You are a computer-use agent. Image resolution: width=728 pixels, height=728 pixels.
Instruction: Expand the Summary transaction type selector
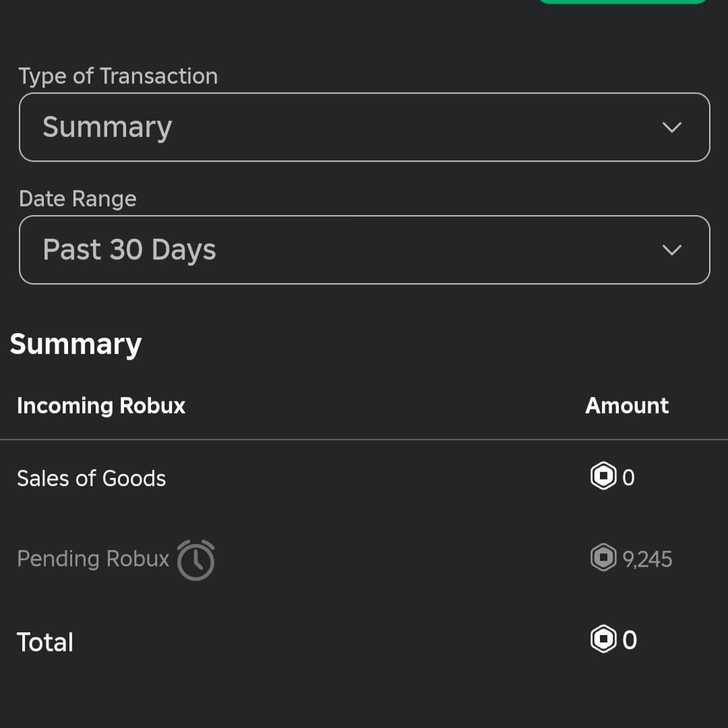(x=364, y=127)
